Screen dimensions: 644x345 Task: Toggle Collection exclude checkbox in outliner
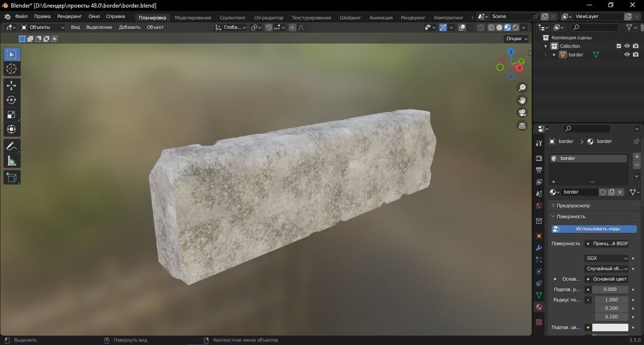pos(618,46)
